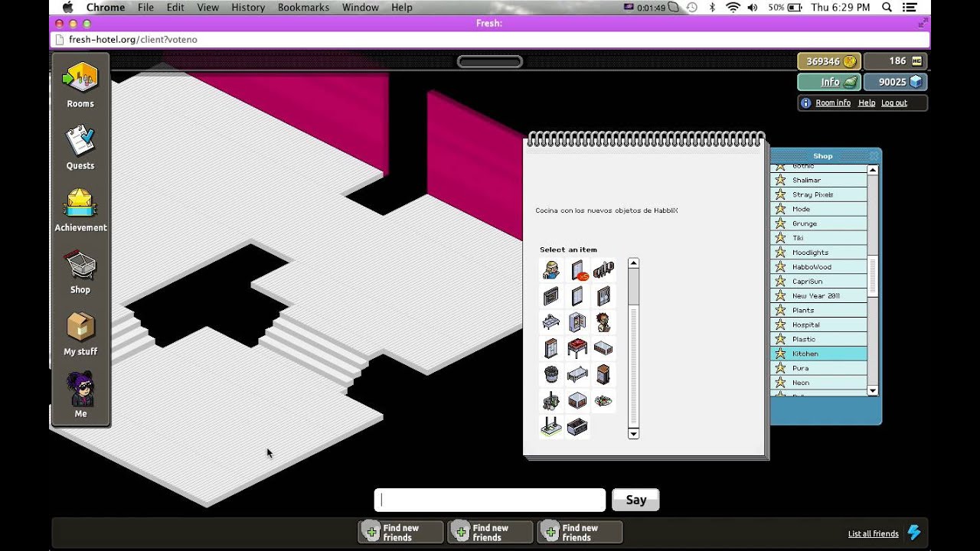Open the Apple menu
Screen dimensions: 980x551
tap(67, 7)
